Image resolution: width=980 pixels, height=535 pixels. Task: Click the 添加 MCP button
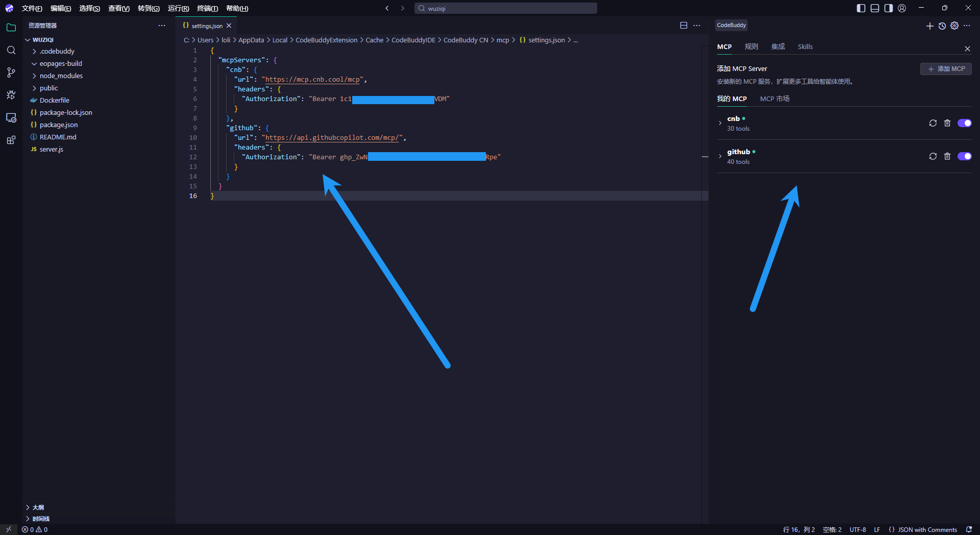pos(946,69)
